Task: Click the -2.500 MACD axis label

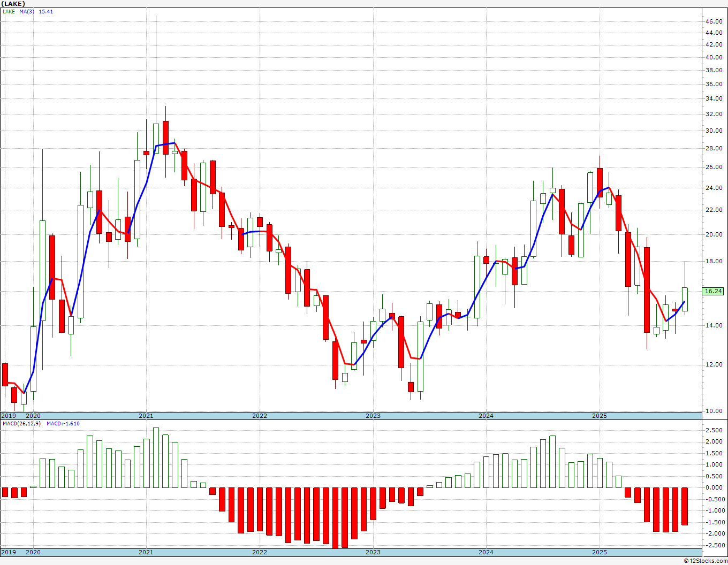Action: pyautogui.click(x=713, y=545)
